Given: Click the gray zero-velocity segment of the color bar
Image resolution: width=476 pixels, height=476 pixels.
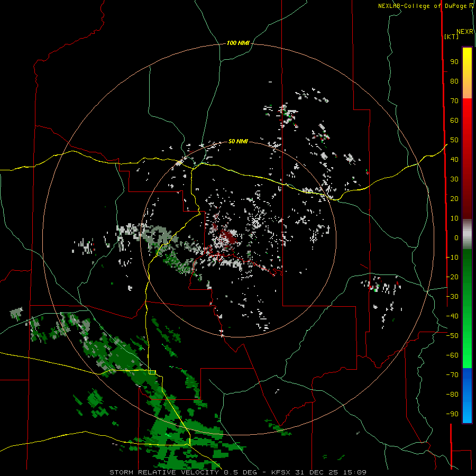Looking at the screenshot, I should point(467,234).
